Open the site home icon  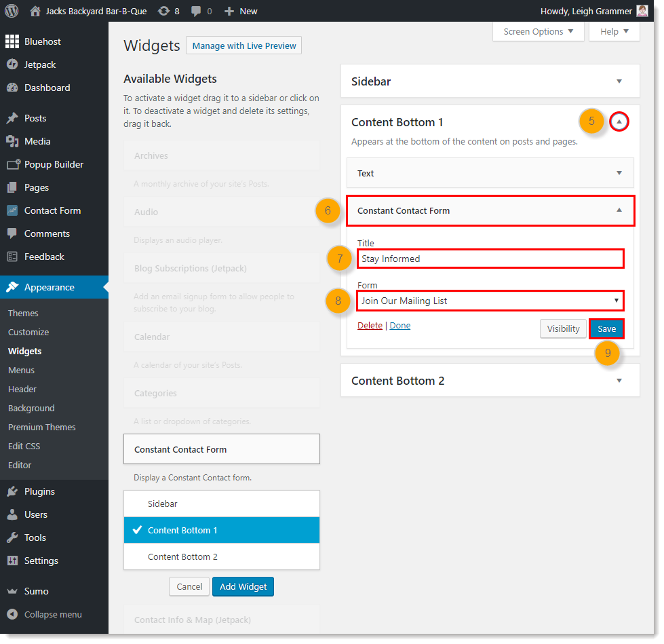coord(35,11)
